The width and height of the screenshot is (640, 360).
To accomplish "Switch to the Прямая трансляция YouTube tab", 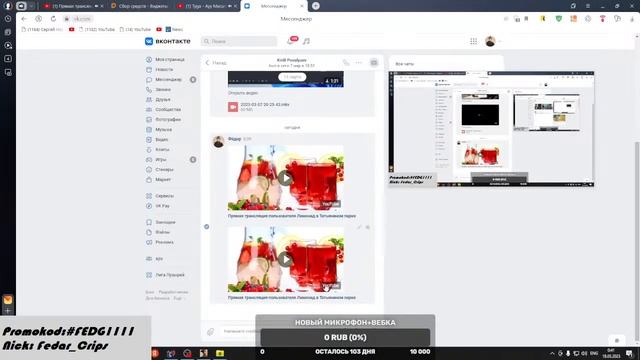I will (73, 6).
